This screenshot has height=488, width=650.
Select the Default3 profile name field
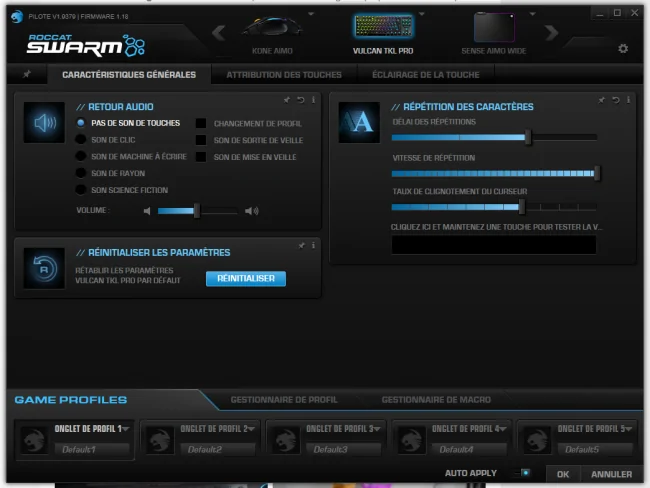click(x=343, y=449)
